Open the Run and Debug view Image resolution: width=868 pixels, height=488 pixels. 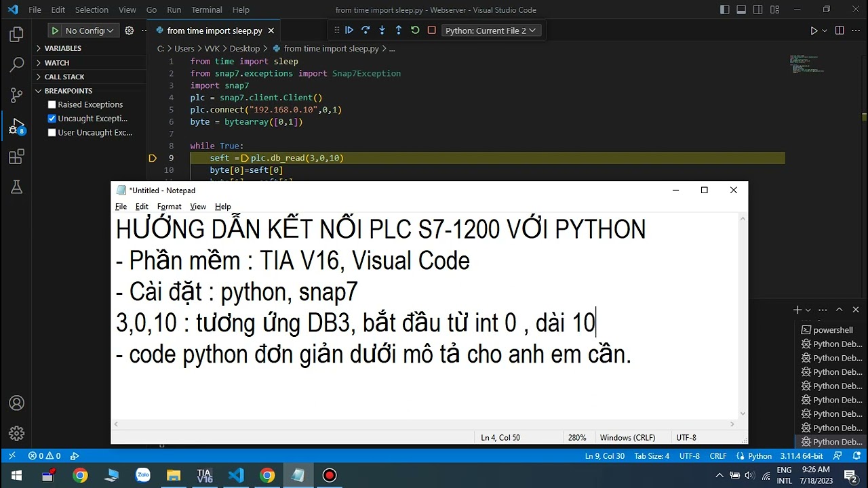tap(16, 126)
